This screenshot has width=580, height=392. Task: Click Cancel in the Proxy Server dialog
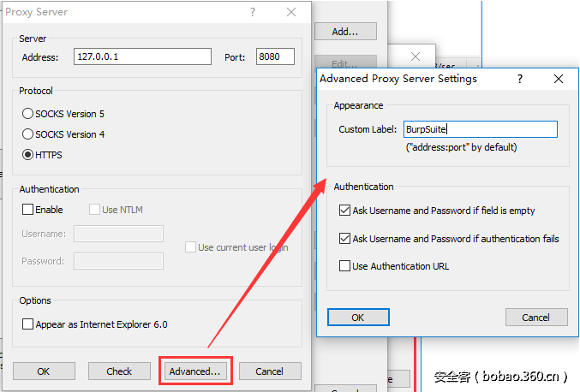pos(270,371)
